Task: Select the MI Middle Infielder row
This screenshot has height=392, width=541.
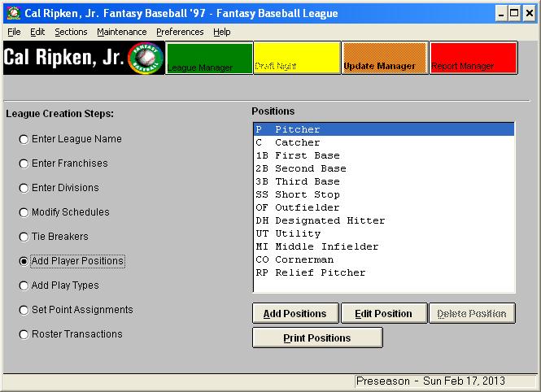Action: (384, 246)
